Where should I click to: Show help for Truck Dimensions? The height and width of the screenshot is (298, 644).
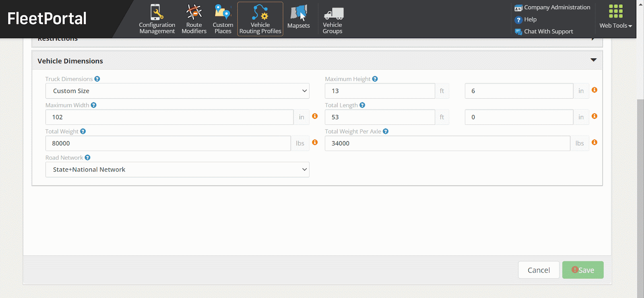tap(97, 79)
